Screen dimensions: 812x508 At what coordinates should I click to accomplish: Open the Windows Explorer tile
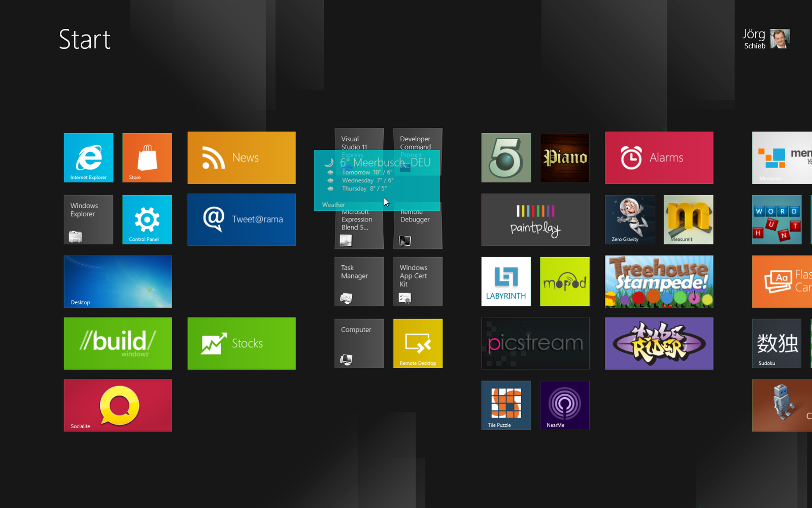pyautogui.click(x=88, y=219)
